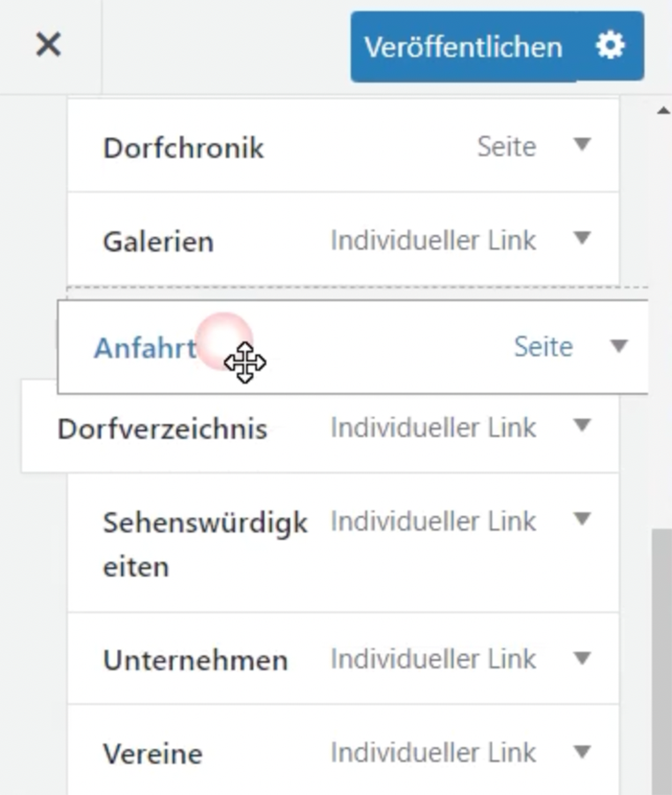672x795 pixels.
Task: Open publish settings gear icon
Action: (x=610, y=46)
